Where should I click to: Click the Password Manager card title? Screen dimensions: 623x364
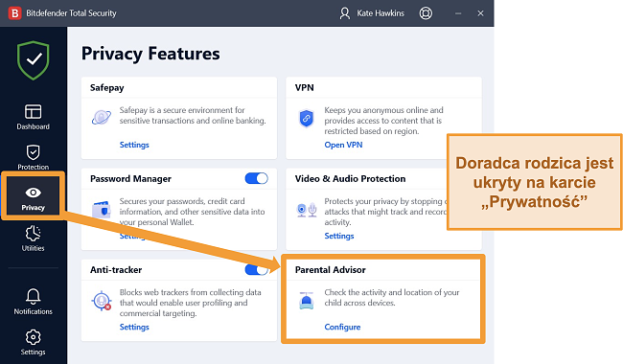(130, 179)
